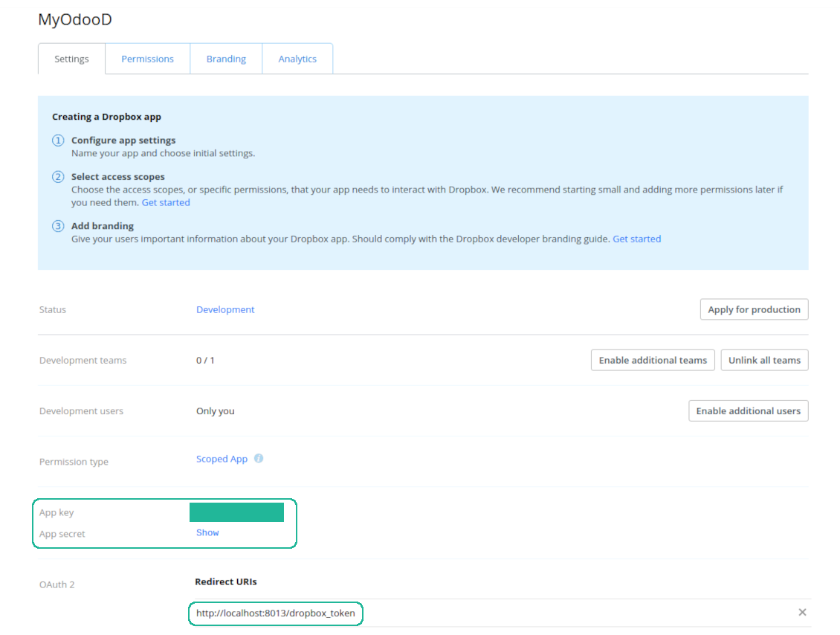Click the localhost dropbox_token redirect URI
This screenshot has width=840, height=635.
coord(275,613)
